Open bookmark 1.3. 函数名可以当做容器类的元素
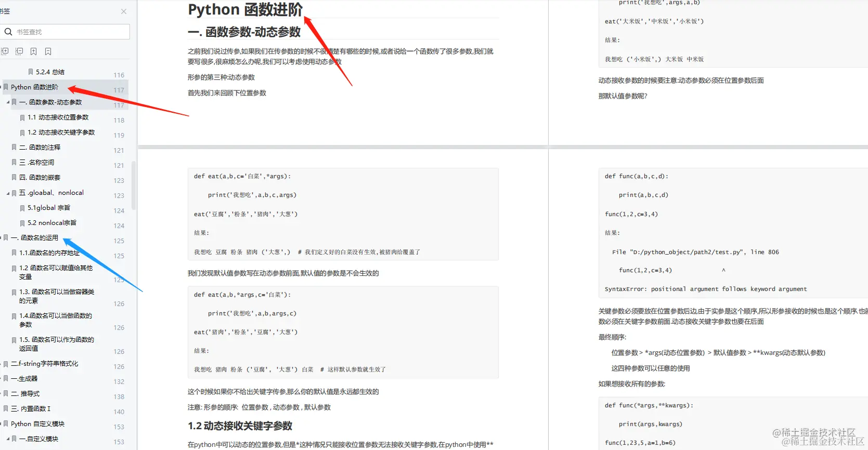 coord(57,296)
